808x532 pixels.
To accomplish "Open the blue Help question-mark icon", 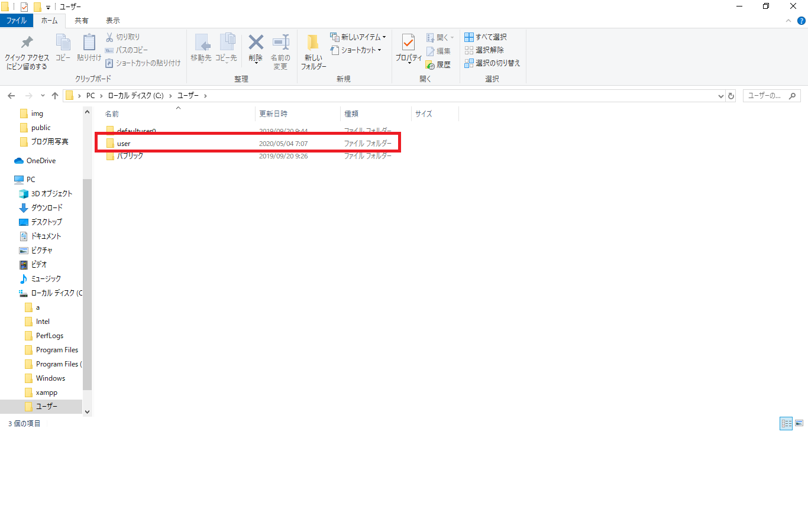I will click(801, 21).
